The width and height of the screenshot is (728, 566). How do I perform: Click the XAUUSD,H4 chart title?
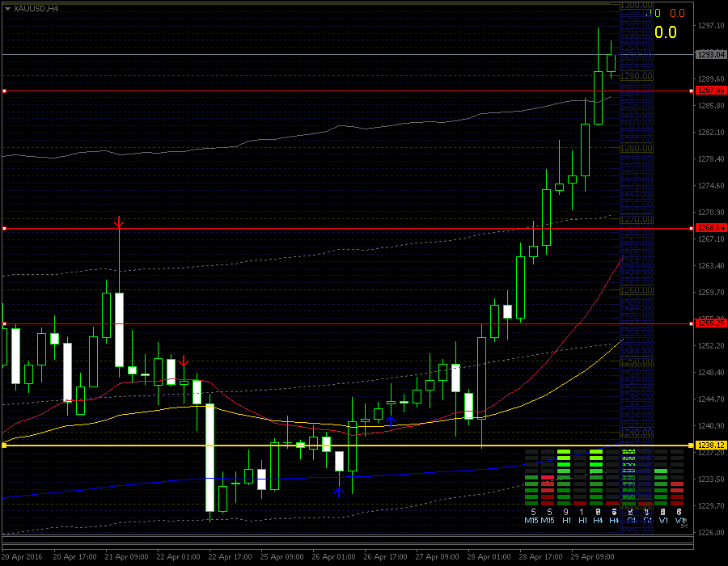point(36,9)
